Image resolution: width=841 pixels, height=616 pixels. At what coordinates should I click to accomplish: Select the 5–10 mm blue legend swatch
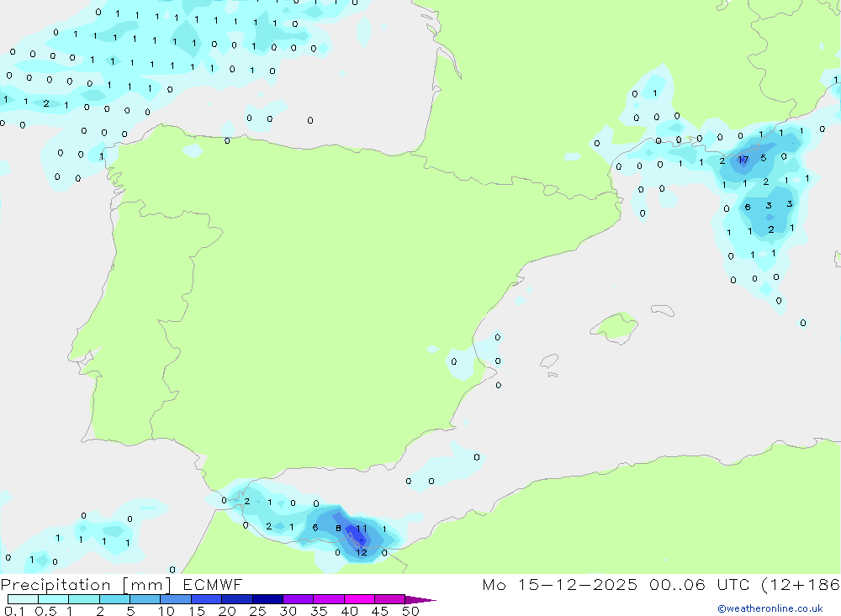145,599
